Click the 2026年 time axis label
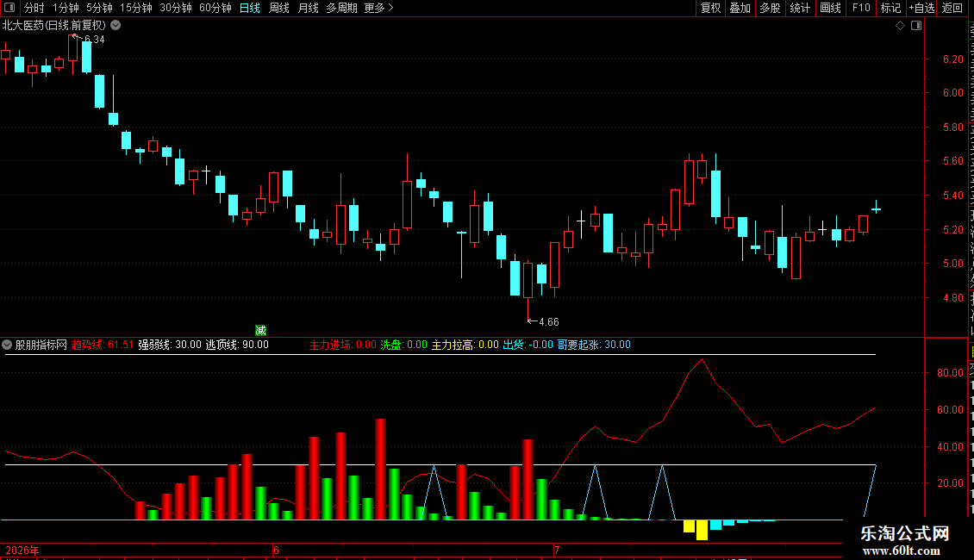 pos(22,550)
